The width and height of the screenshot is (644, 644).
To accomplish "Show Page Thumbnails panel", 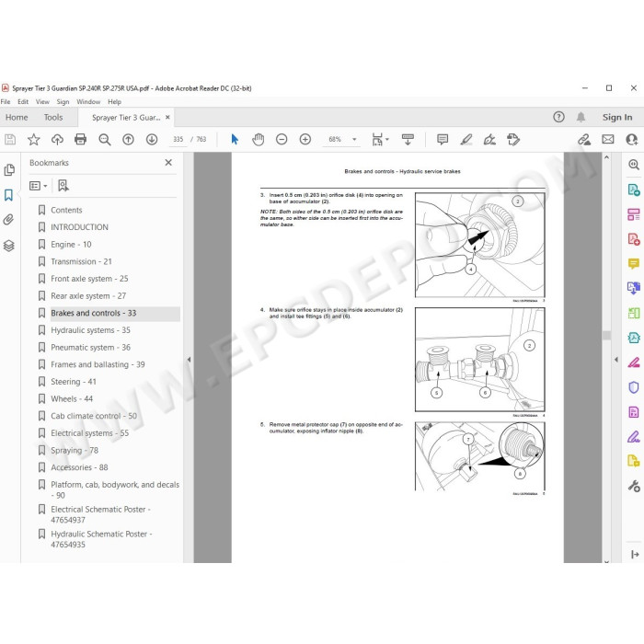I will click(9, 169).
